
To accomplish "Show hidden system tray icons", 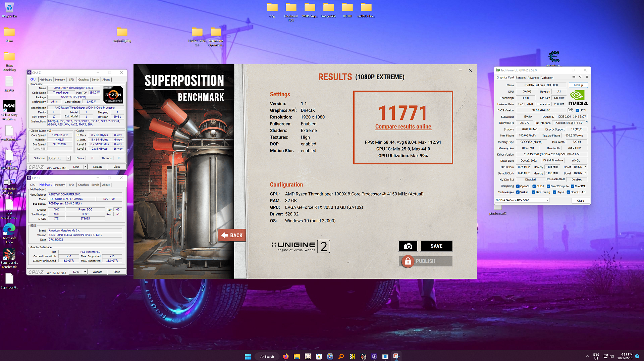I will pyautogui.click(x=587, y=356).
